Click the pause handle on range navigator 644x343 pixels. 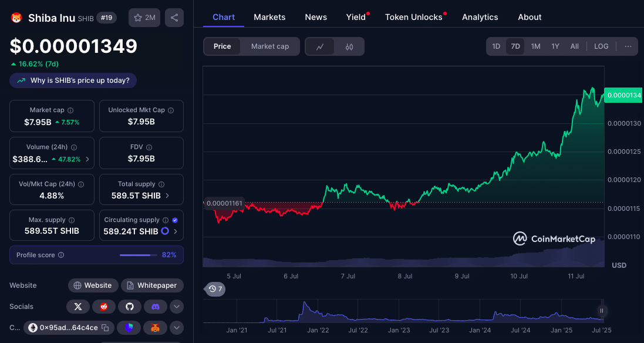coord(601,311)
